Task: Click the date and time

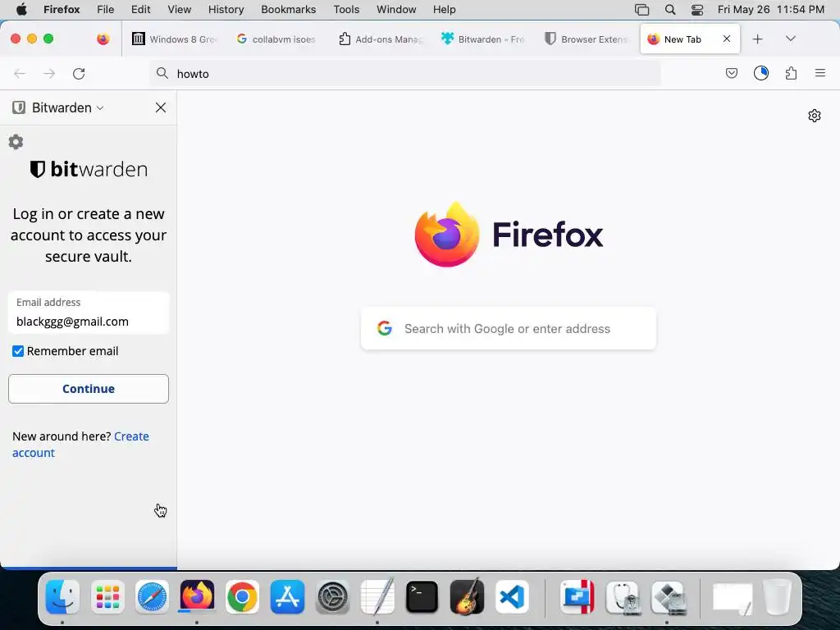Action: tap(771, 10)
